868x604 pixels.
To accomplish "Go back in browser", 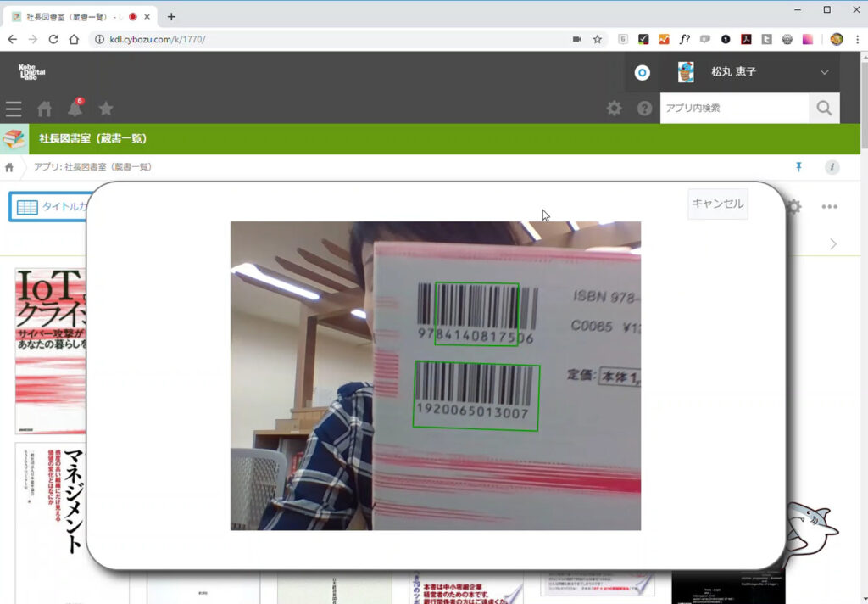I will 12,39.
